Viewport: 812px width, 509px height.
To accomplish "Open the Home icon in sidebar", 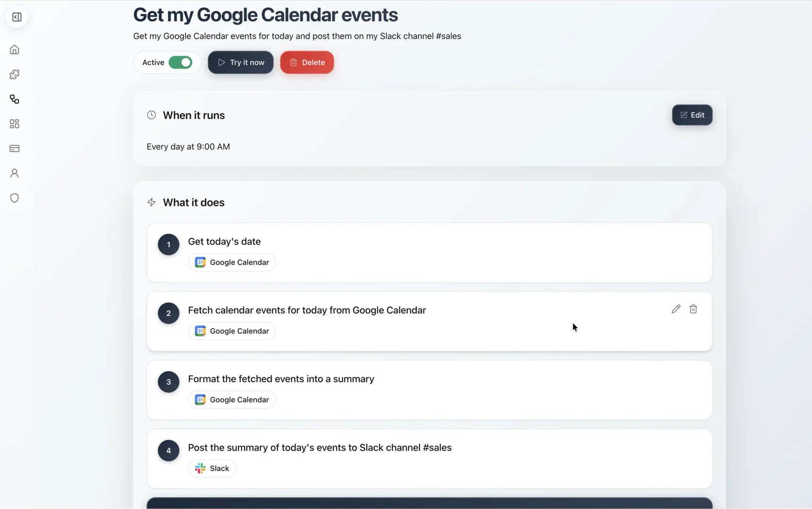I will [x=15, y=50].
